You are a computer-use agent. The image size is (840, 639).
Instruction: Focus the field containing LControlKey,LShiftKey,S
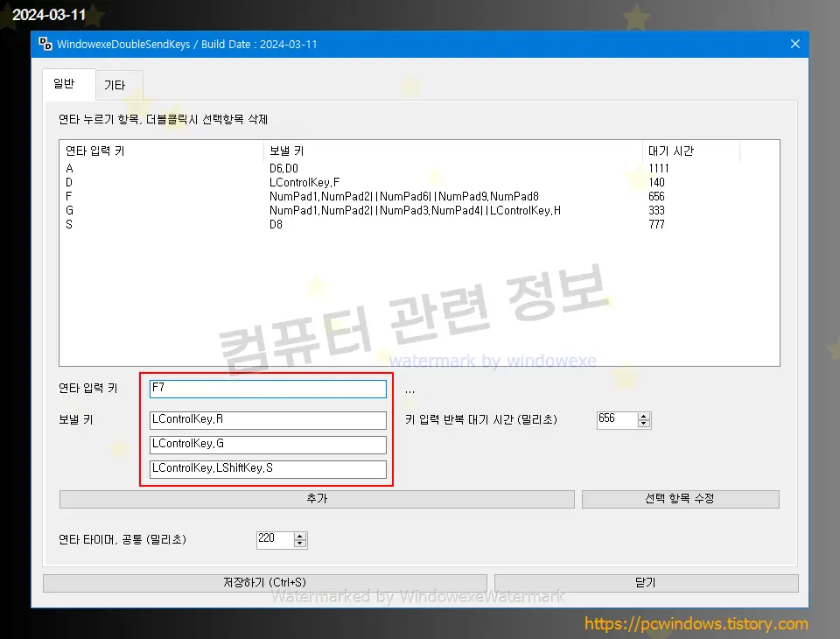point(268,469)
